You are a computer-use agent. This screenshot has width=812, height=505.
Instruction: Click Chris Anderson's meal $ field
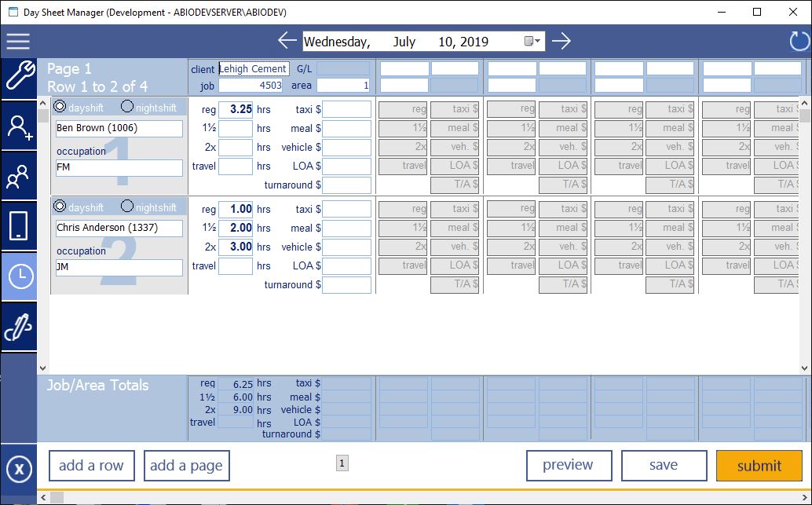click(x=346, y=228)
